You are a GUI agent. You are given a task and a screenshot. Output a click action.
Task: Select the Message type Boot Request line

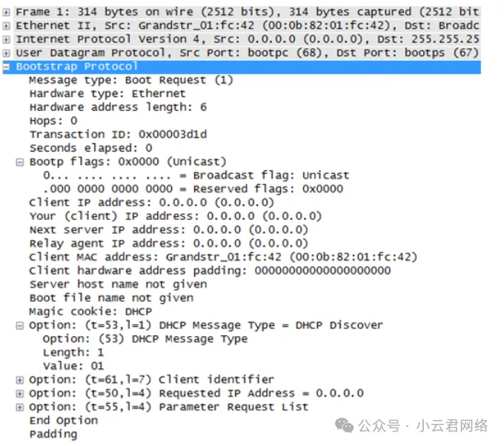(x=131, y=80)
